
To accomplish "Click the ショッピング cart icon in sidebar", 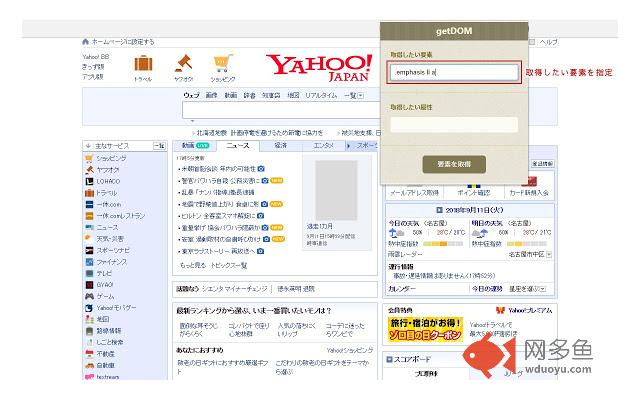I will click(x=89, y=158).
